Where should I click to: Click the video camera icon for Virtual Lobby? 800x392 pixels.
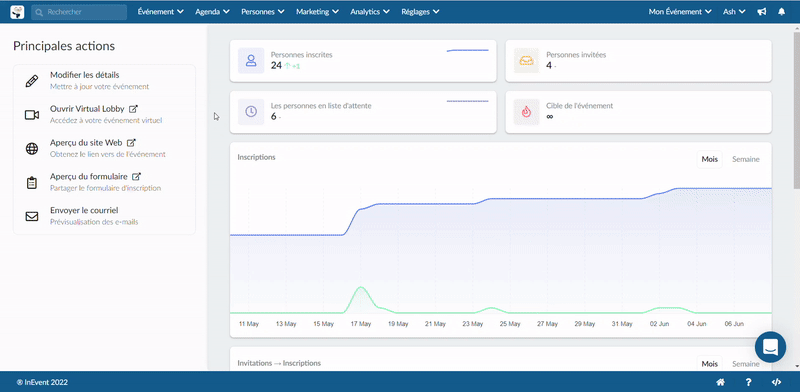(x=32, y=115)
